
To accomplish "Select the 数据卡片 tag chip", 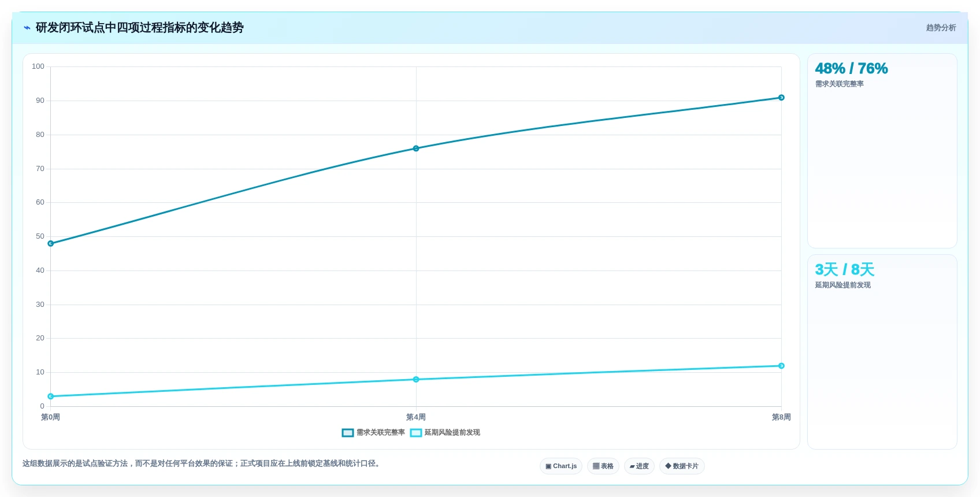I will pos(682,466).
